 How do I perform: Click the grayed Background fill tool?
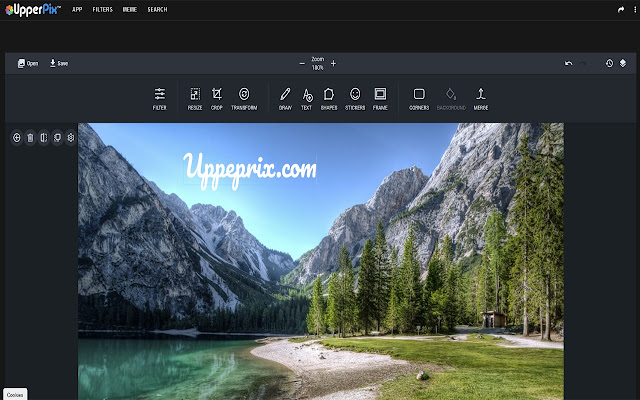click(451, 99)
